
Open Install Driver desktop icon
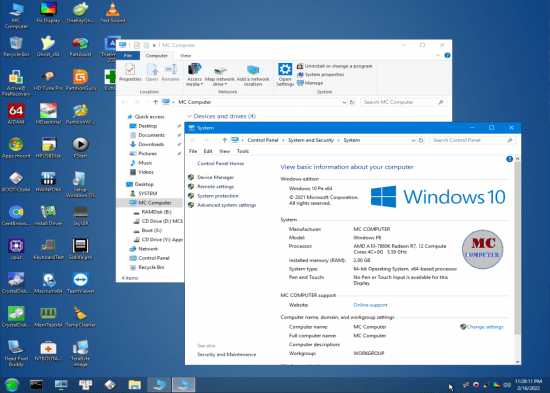tap(48, 215)
